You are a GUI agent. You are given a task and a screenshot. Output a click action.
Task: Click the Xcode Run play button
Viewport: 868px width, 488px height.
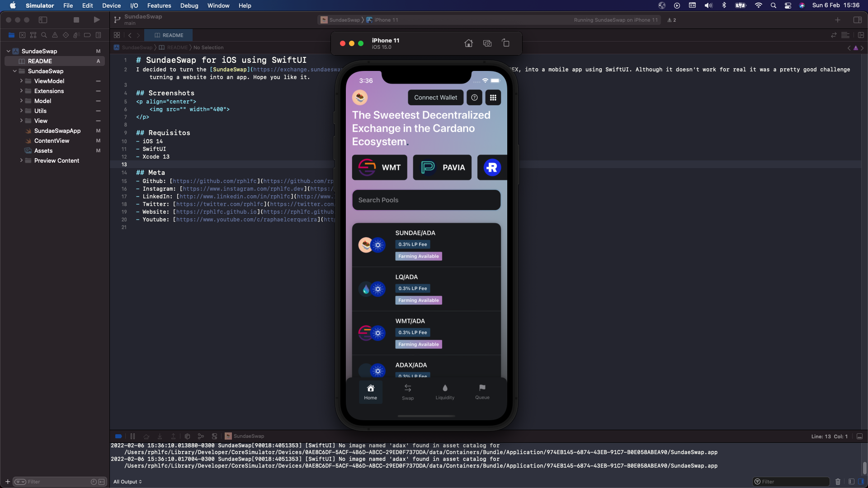click(96, 20)
